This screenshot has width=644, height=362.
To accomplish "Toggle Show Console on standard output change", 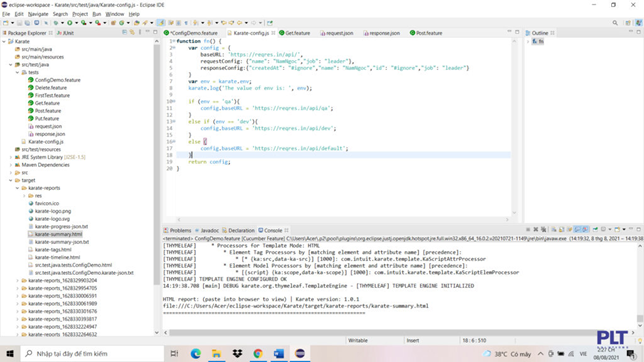I will click(577, 229).
